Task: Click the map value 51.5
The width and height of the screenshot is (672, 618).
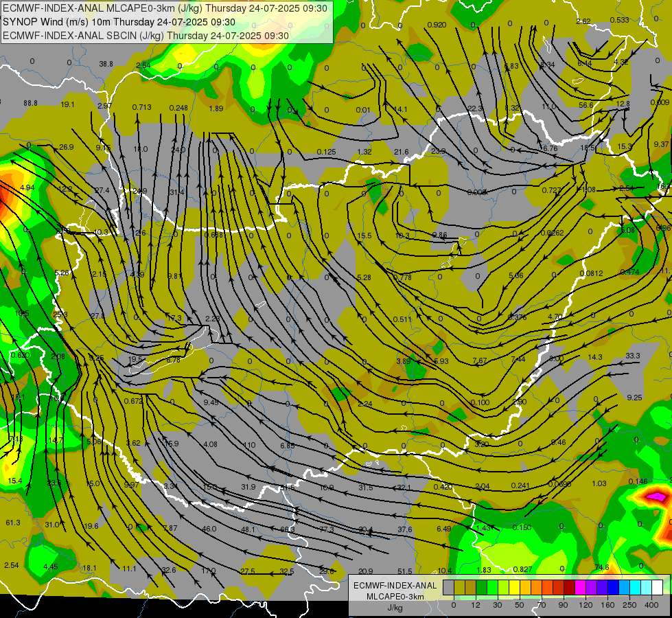Action: (404, 571)
